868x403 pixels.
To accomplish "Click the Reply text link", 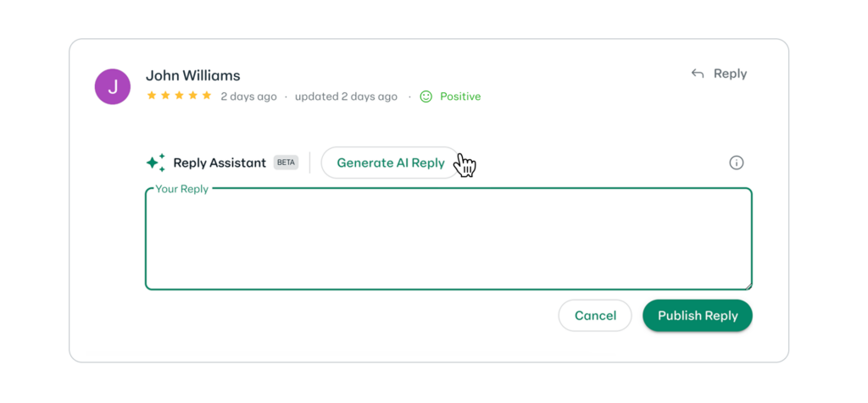I will (730, 74).
